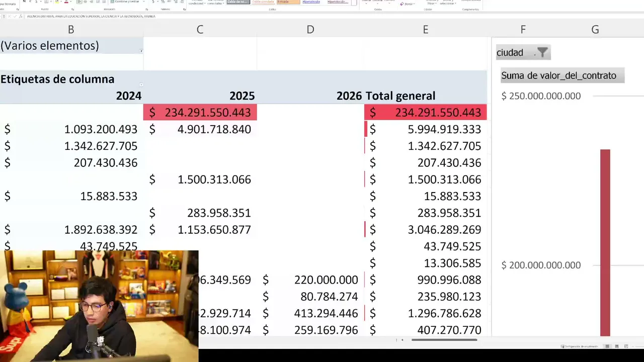Select cell showing 220.000.000
This screenshot has width=644, height=362.
[x=310, y=280]
